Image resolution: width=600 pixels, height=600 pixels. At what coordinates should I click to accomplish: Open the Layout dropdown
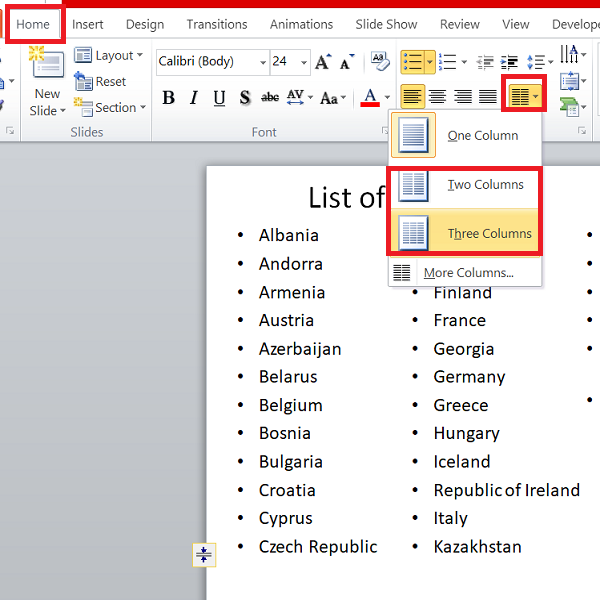point(109,56)
